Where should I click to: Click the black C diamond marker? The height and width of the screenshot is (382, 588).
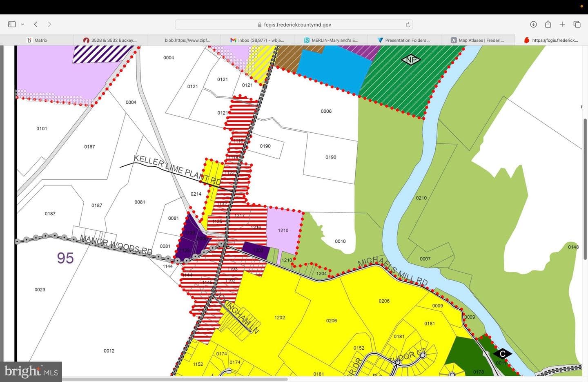click(503, 354)
